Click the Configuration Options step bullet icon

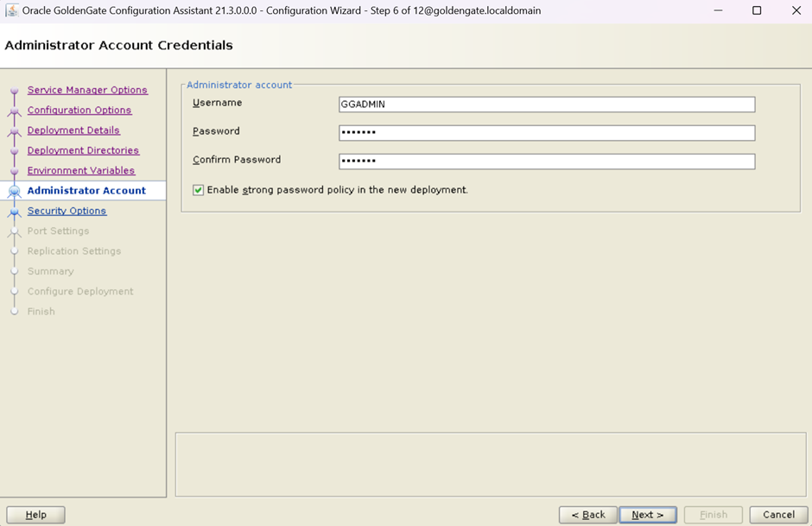click(x=14, y=111)
